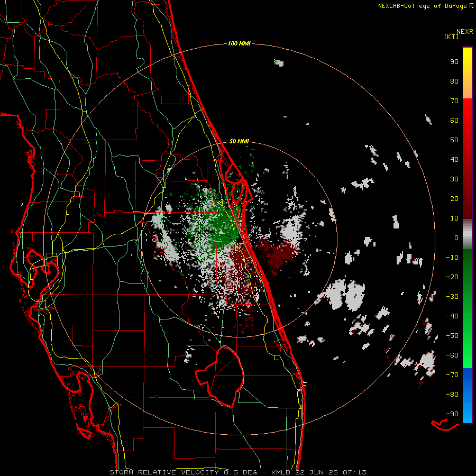Click the -50 value on the velocity scale
Image resolution: width=476 pixels, height=476 pixels.
pos(452,336)
